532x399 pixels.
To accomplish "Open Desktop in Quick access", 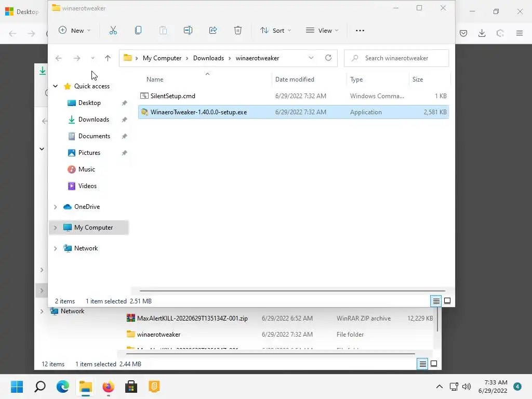I will (89, 103).
